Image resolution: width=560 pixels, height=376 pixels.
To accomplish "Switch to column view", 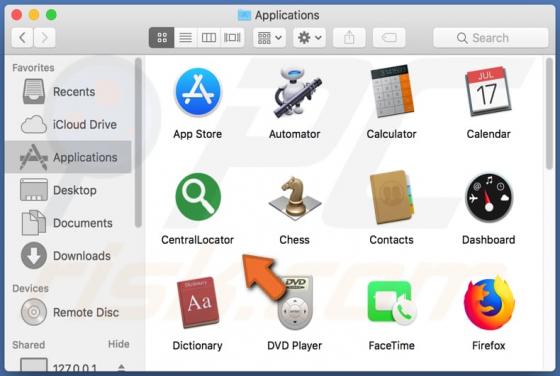I will (209, 37).
